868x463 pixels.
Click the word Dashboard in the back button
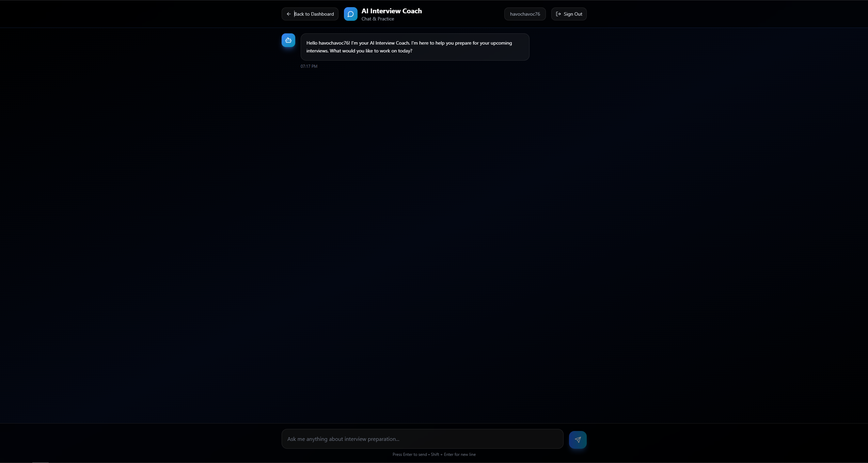(x=322, y=14)
